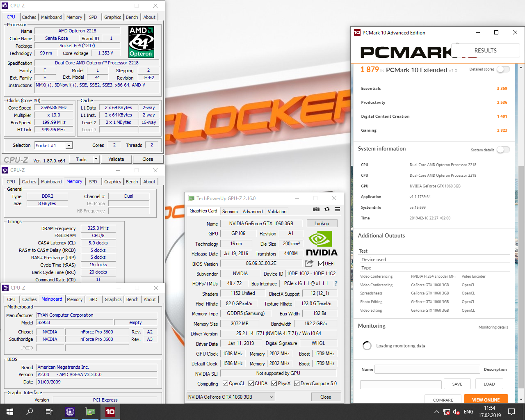Switch to the GPU-Z Advanced tab

click(x=253, y=212)
